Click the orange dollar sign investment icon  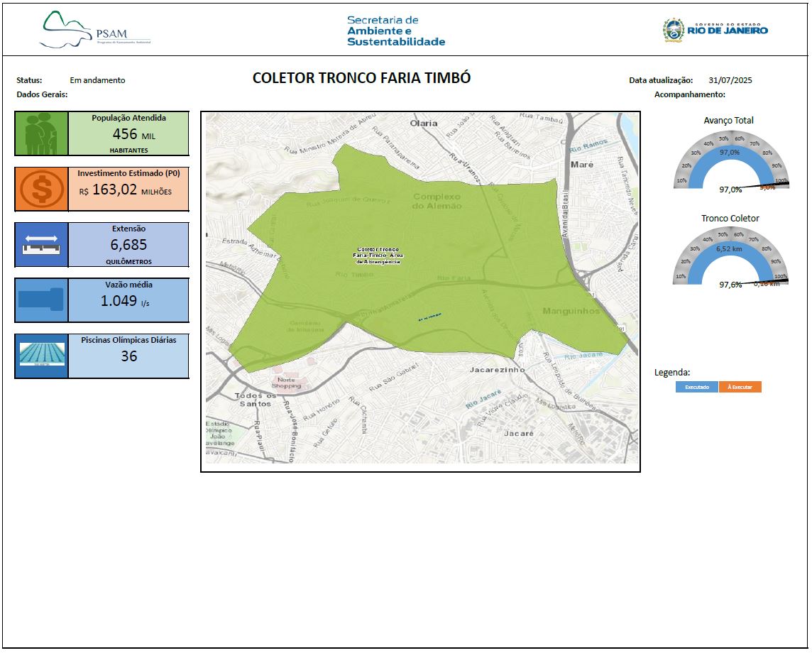pos(41,190)
